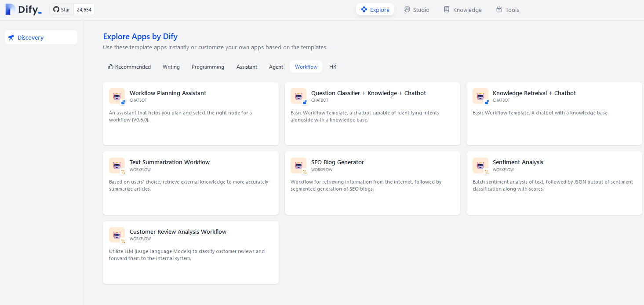Click the Knowledge Retreival + Chatbot robot icon
The image size is (644, 305).
coord(480,96)
